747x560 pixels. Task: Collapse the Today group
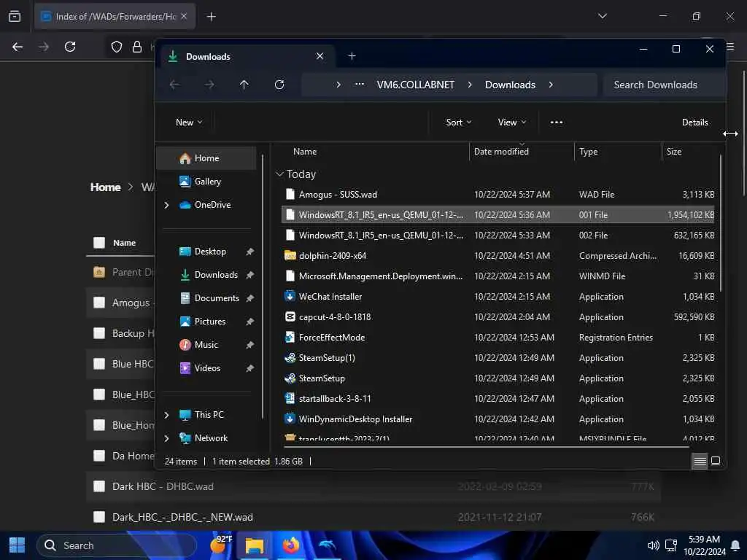[x=279, y=174]
